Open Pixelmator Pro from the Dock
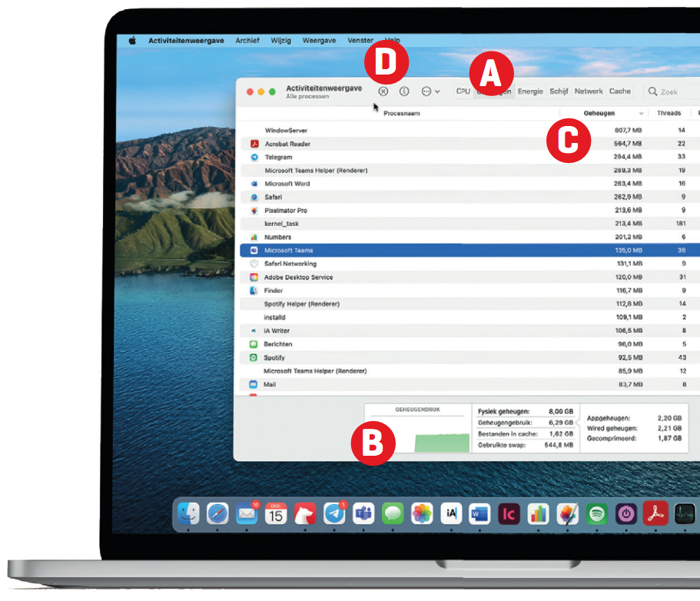Screen dimensions: 700x601 pos(567,513)
